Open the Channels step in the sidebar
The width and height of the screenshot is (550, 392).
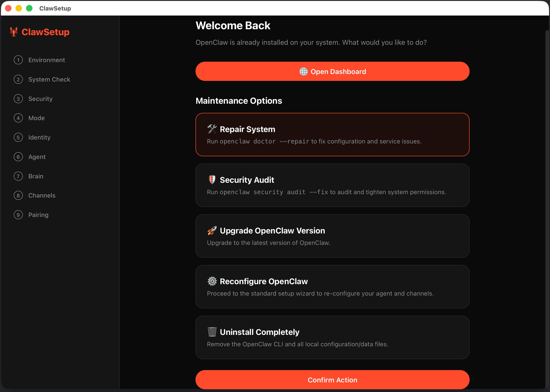click(42, 195)
